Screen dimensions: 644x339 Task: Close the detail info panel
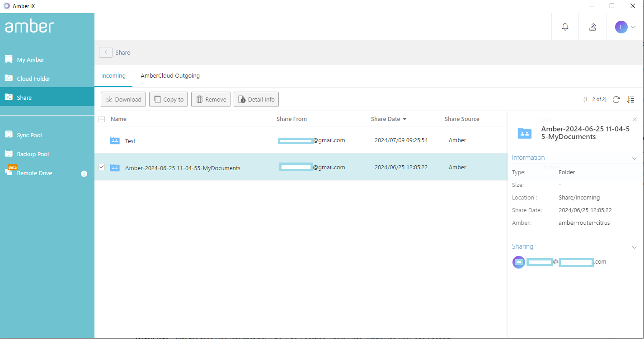click(x=635, y=119)
